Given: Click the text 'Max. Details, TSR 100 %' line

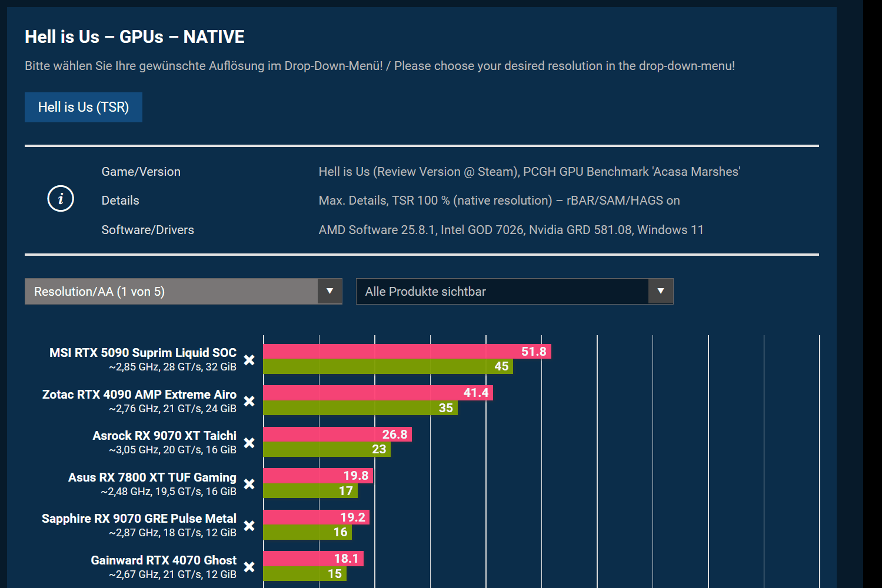Looking at the screenshot, I should [500, 201].
